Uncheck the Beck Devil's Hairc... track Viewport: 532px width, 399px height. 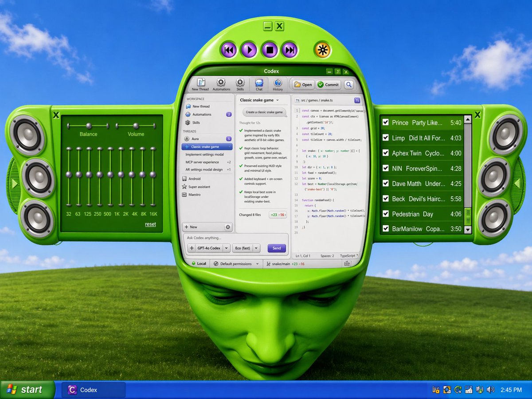(386, 199)
